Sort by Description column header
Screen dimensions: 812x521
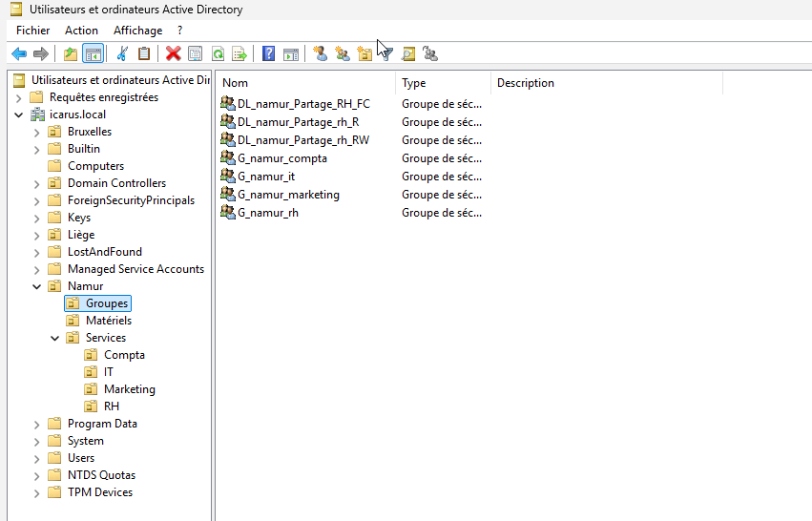click(607, 83)
